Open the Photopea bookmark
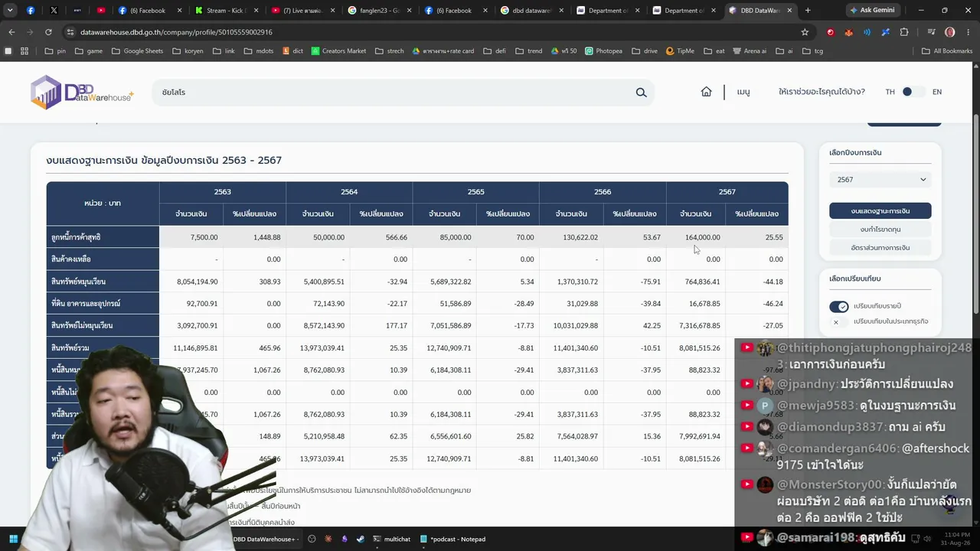Viewport: 980px width, 551px height. point(603,51)
